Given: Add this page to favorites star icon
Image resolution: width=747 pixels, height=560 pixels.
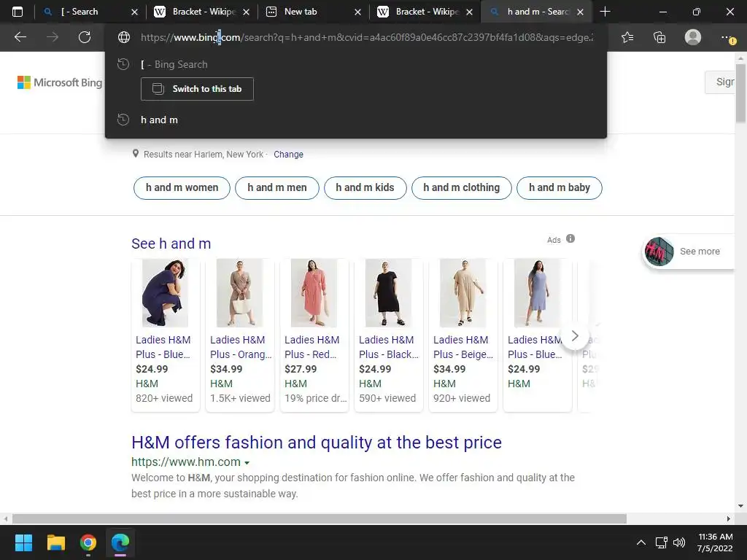Looking at the screenshot, I should 627,37.
